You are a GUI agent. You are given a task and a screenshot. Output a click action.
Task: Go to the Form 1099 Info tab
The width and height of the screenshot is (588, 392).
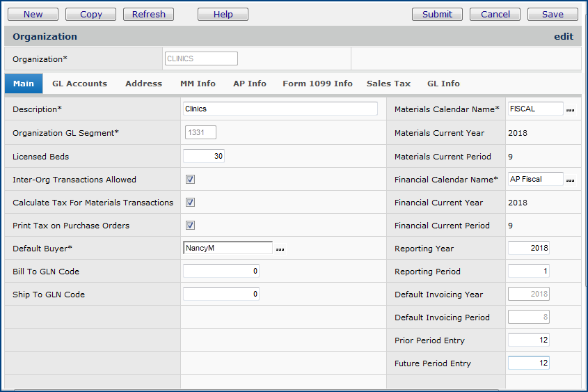click(317, 84)
